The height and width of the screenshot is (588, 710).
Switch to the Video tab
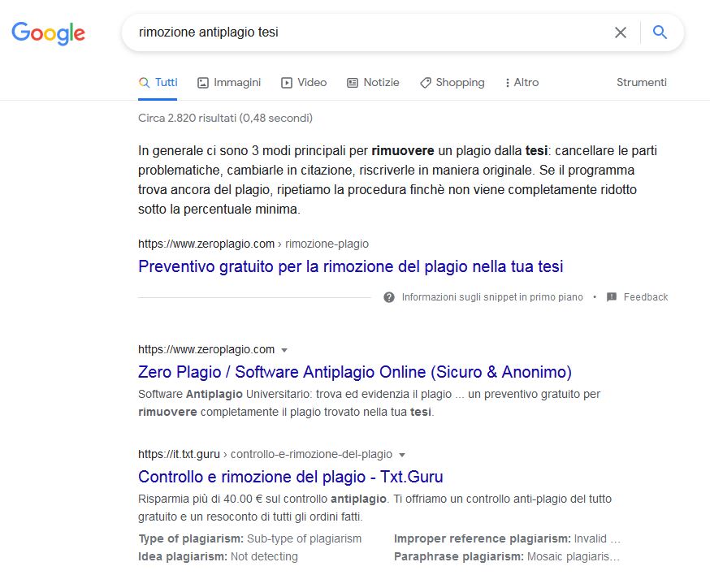click(303, 82)
